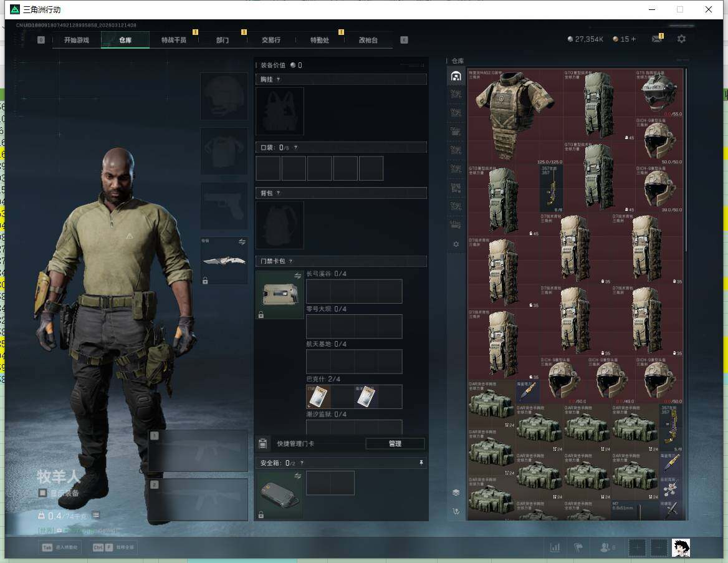Select the second 巴克什 keycard
Screen dimensions: 728x563
[366, 397]
